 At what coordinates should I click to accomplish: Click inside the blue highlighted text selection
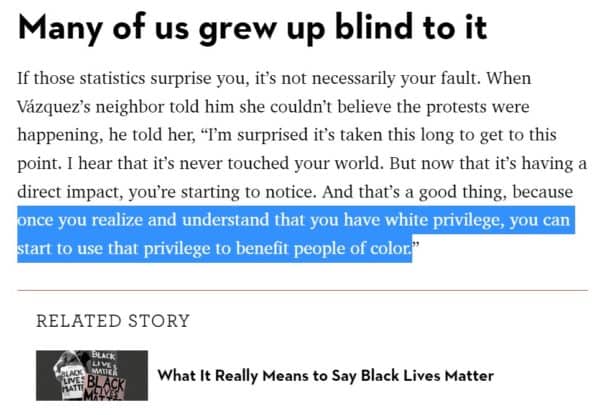[296, 234]
